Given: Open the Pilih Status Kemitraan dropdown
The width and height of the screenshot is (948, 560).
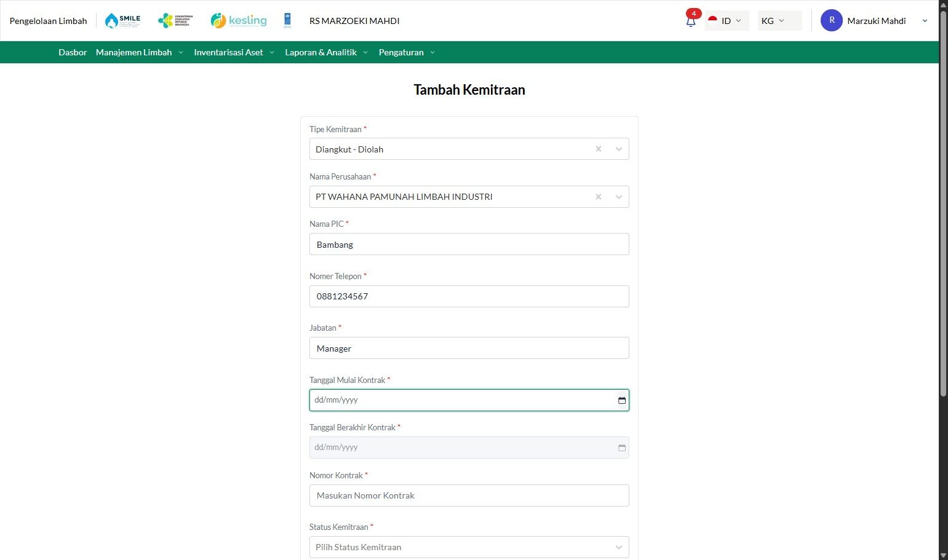Looking at the screenshot, I should [x=469, y=547].
